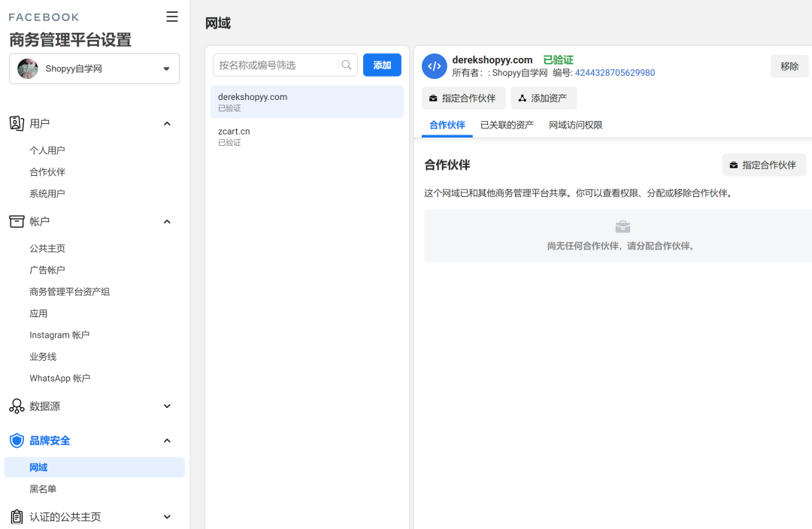
Task: Click the 用户 section label
Action: coord(39,124)
